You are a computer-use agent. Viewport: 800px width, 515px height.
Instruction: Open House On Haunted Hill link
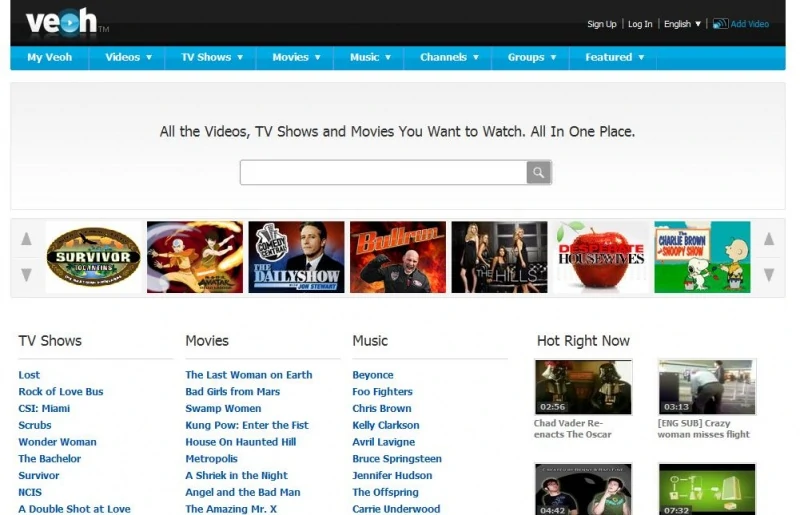(x=240, y=442)
